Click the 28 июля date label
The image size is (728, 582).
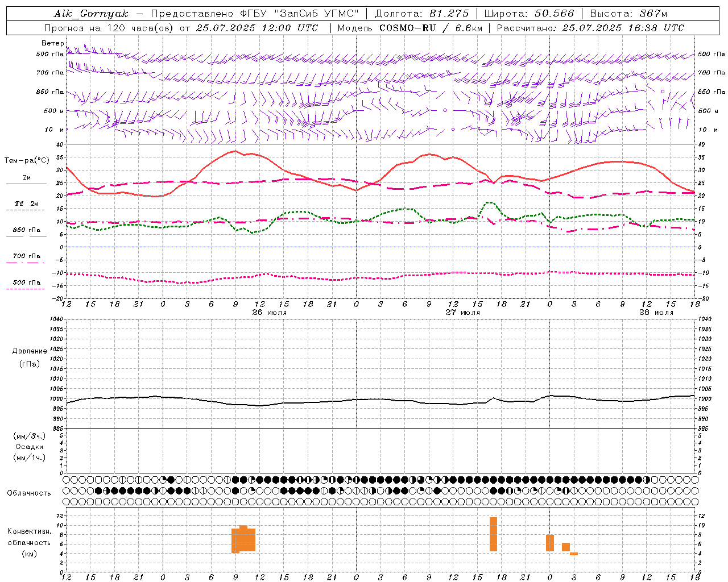[656, 313]
